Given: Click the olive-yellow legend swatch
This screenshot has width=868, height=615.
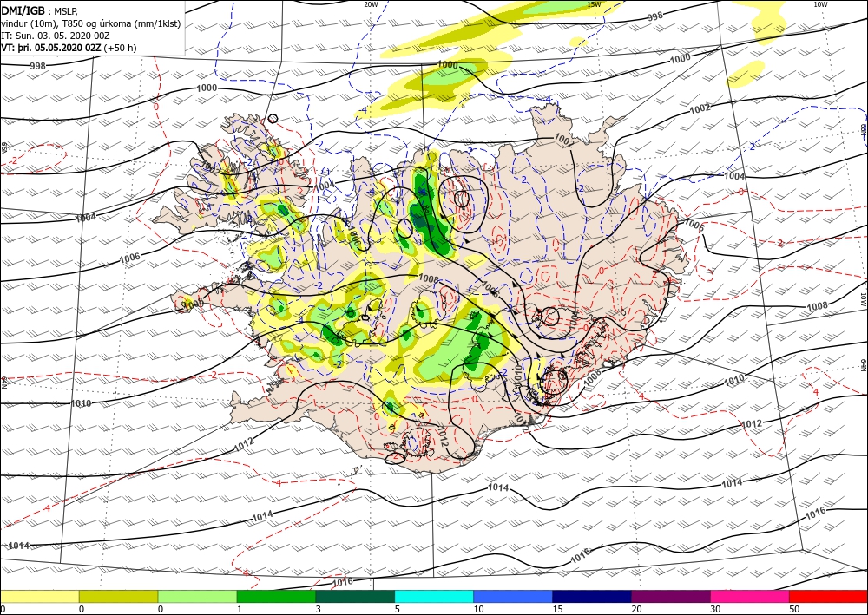Looking at the screenshot, I should tap(118, 596).
